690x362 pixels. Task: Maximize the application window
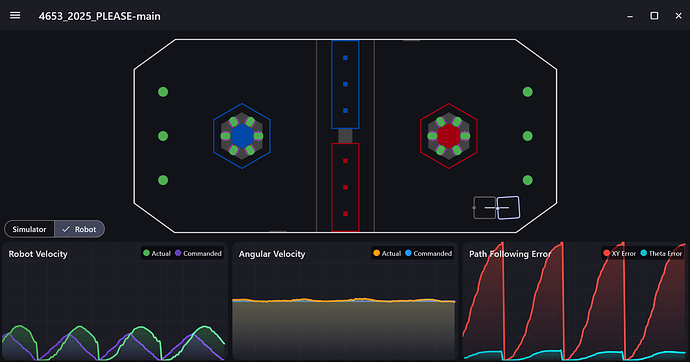(x=654, y=16)
